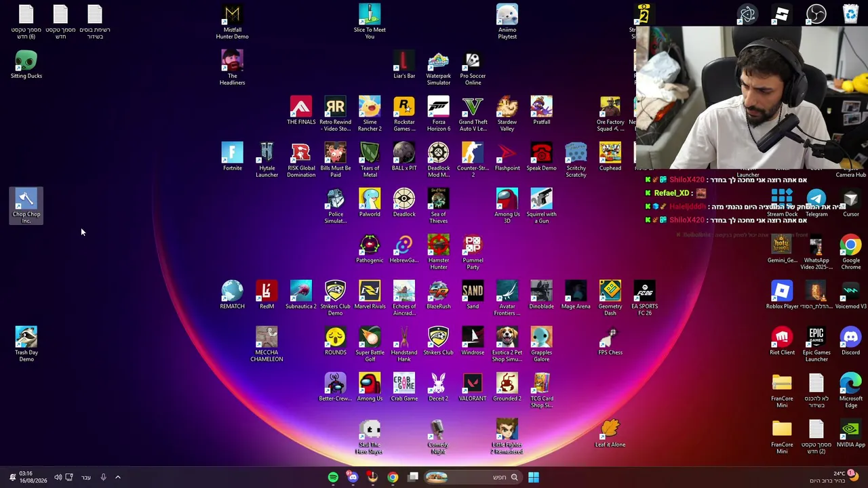Click the Windows Start button
This screenshot has height=488, width=868.
[x=534, y=477]
